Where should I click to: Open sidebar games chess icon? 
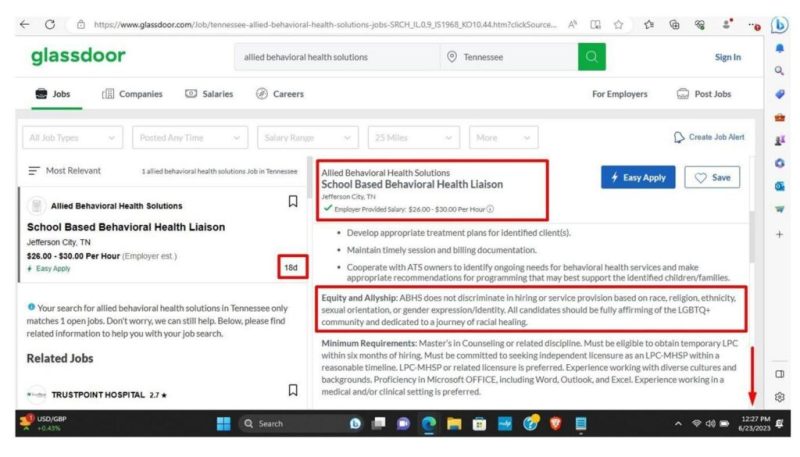pos(779,140)
